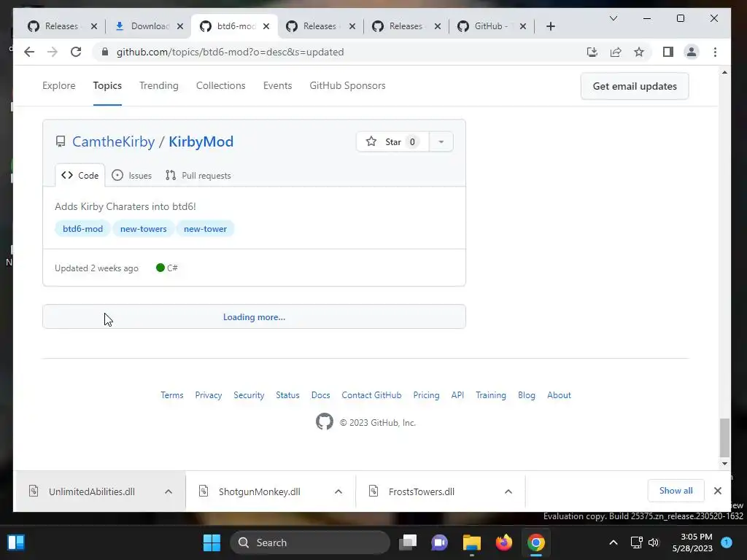Open the Explore navigation item
This screenshot has height=560, width=747.
tap(58, 86)
